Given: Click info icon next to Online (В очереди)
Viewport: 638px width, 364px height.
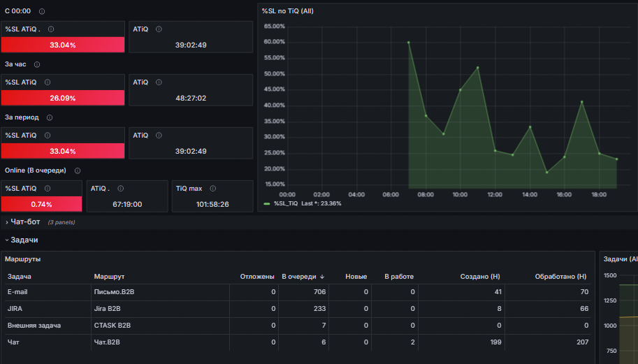Looking at the screenshot, I should coord(78,170).
